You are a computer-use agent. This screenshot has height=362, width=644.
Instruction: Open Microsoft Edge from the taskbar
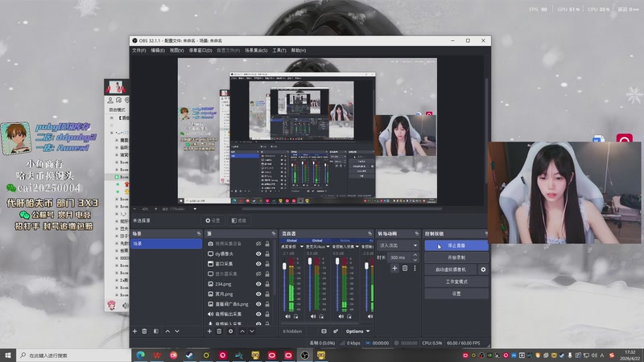[x=140, y=355]
